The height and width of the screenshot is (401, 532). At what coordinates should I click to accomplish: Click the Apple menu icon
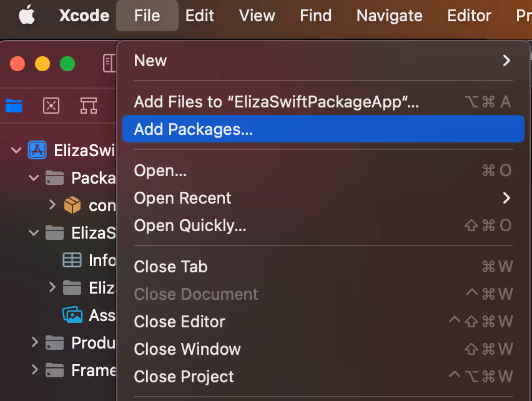26,16
